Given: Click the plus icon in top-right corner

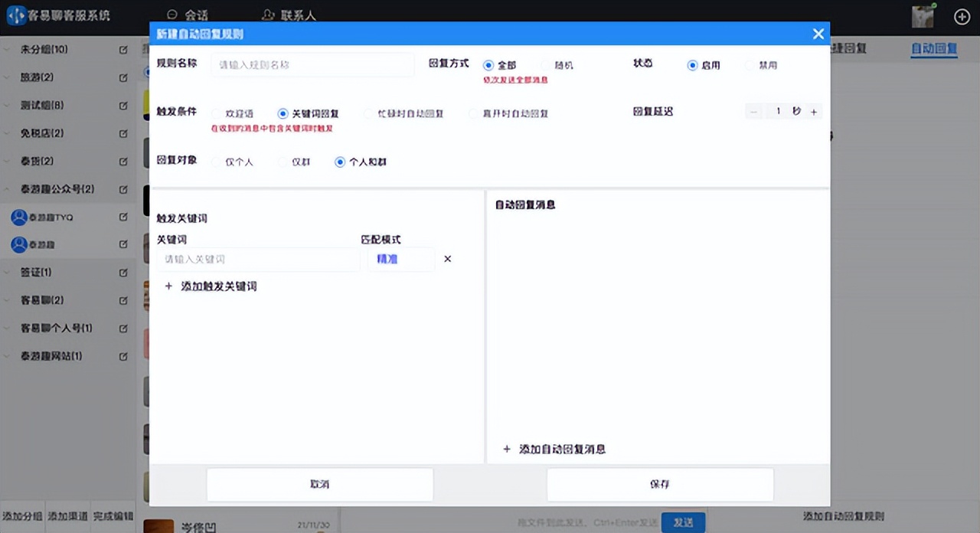Looking at the screenshot, I should pos(962,16).
